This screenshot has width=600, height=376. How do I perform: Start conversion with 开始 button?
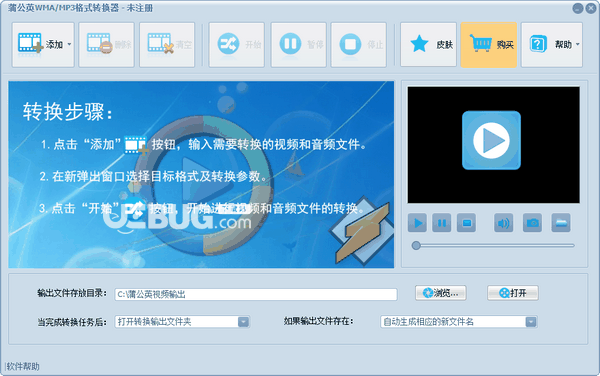tap(236, 45)
